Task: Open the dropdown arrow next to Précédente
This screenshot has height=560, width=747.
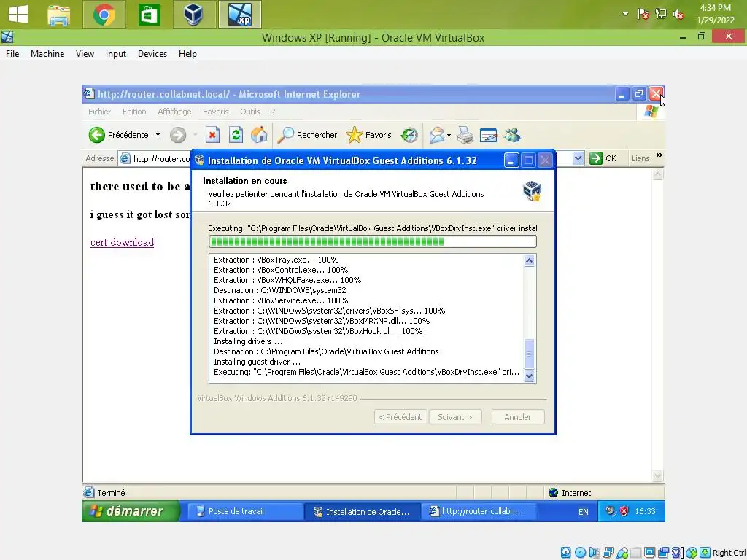Action: (158, 135)
